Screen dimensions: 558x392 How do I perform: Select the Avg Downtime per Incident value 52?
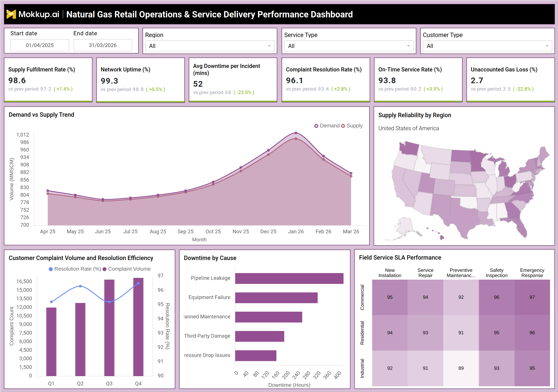click(198, 84)
